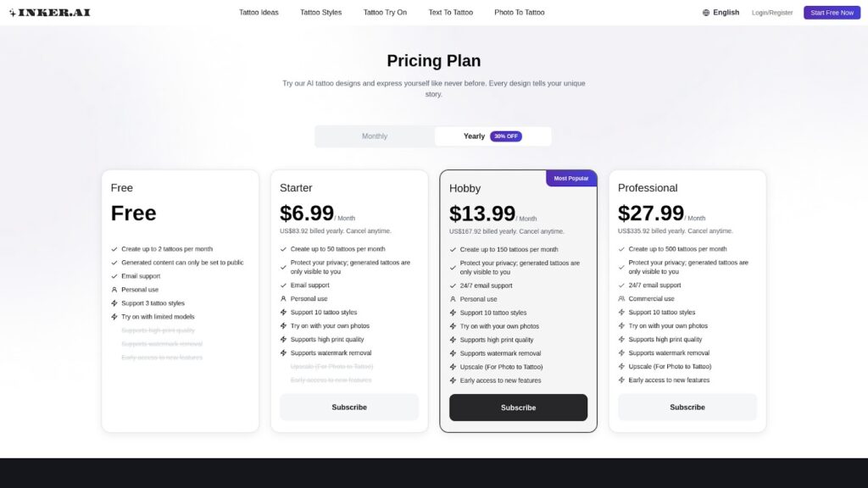Click the 30% OFF badge
The image size is (868, 488).
coord(506,136)
